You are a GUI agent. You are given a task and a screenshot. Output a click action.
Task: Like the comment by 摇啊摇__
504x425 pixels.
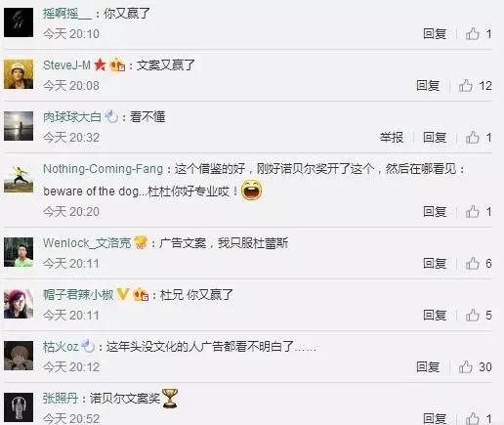point(473,34)
